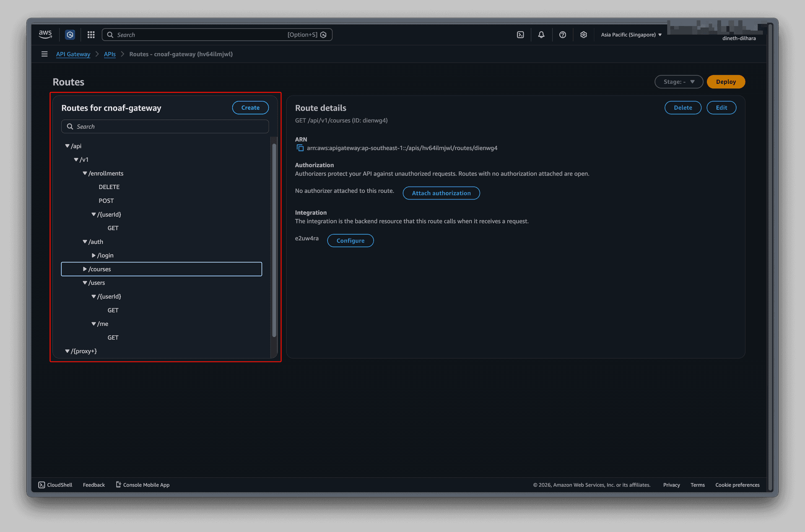The height and width of the screenshot is (532, 805).
Task: Open the dineth-dilhara account menu
Action: pos(739,38)
